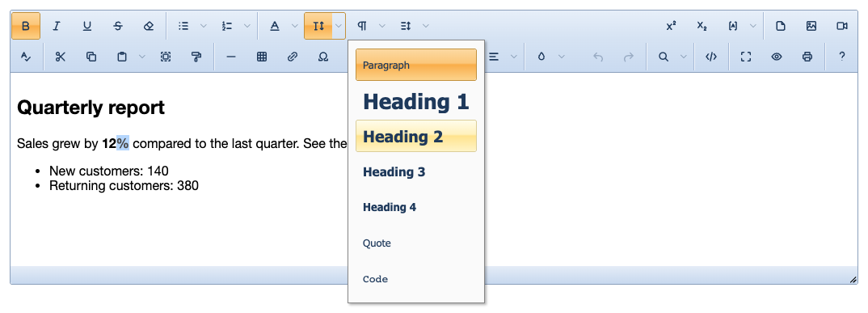The image size is (868, 313).
Task: Insert a bulleted list
Action: (x=183, y=26)
